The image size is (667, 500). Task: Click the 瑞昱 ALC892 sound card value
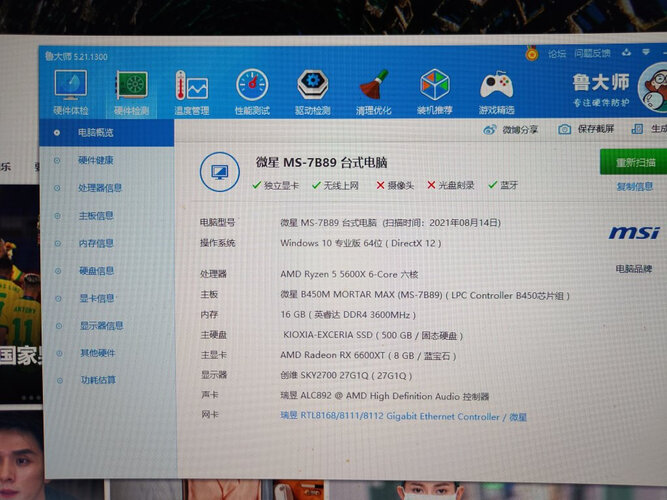pos(385,396)
